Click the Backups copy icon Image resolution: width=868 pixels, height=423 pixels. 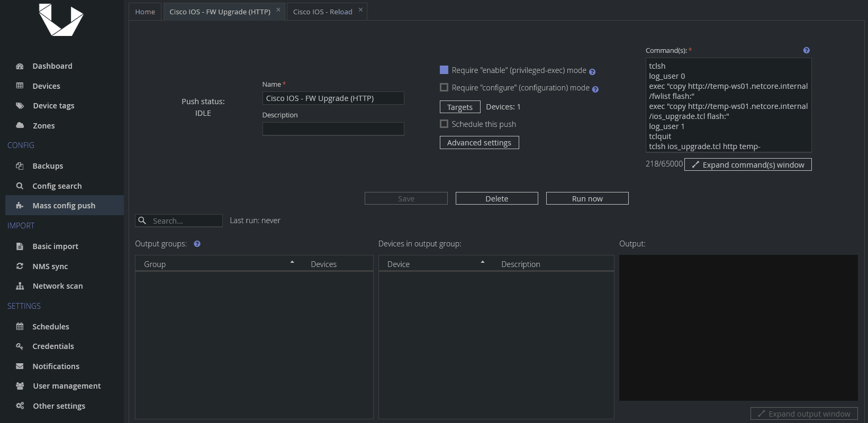[x=20, y=166]
